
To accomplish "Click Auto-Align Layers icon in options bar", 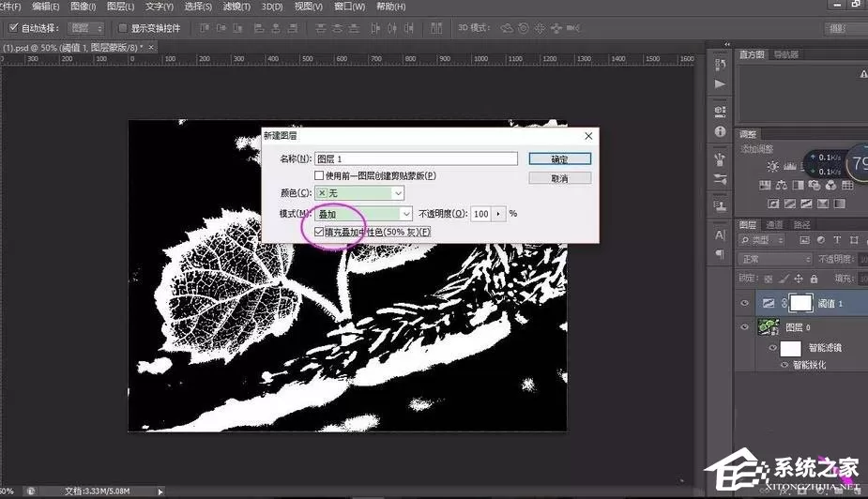I will [x=436, y=27].
